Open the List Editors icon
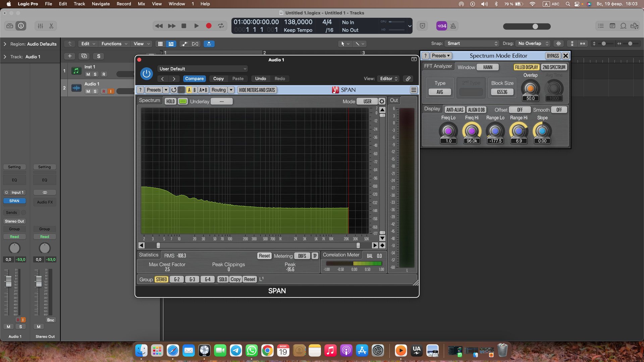The width and height of the screenshot is (644, 362). [601, 26]
